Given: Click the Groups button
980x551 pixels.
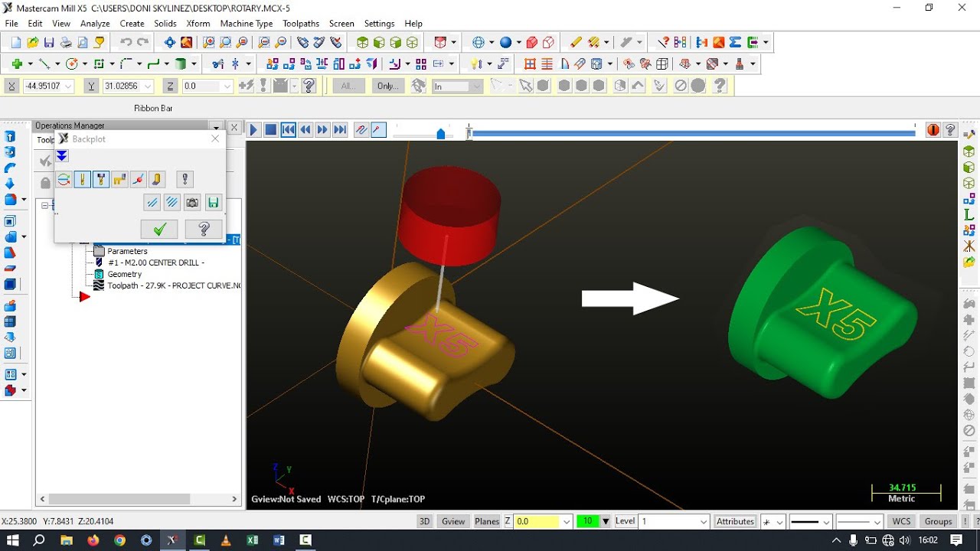Looking at the screenshot, I should 938,521.
